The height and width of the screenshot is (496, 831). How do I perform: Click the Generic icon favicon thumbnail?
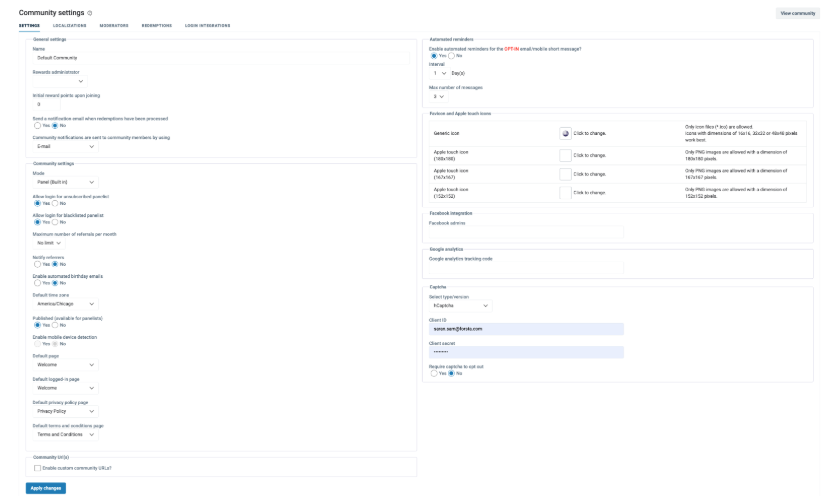[565, 134]
